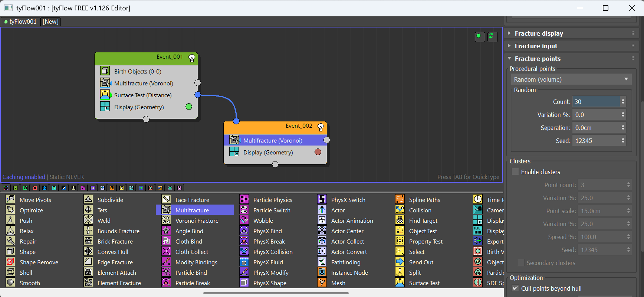This screenshot has height=297, width=644.
Task: Click the Spline Paths operator icon
Action: (400, 200)
